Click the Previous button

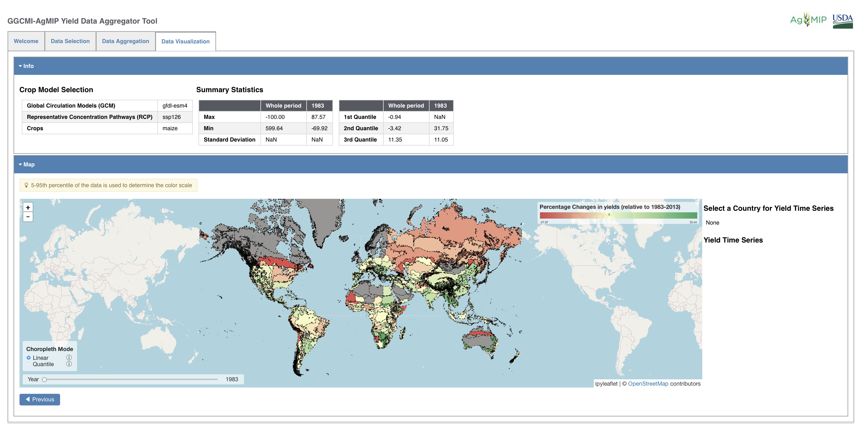(x=39, y=399)
